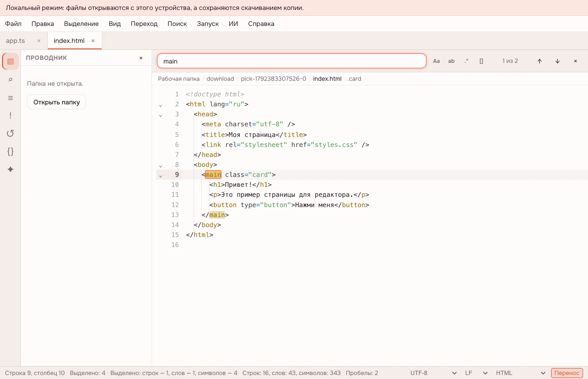Viewport: 588px width, 379px height.
Task: Open the UTF-8 encoding dropdown
Action: (433, 373)
